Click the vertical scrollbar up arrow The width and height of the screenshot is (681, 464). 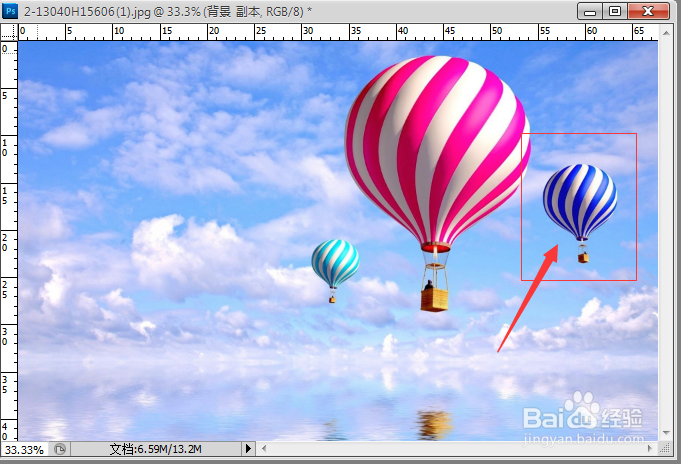point(666,33)
